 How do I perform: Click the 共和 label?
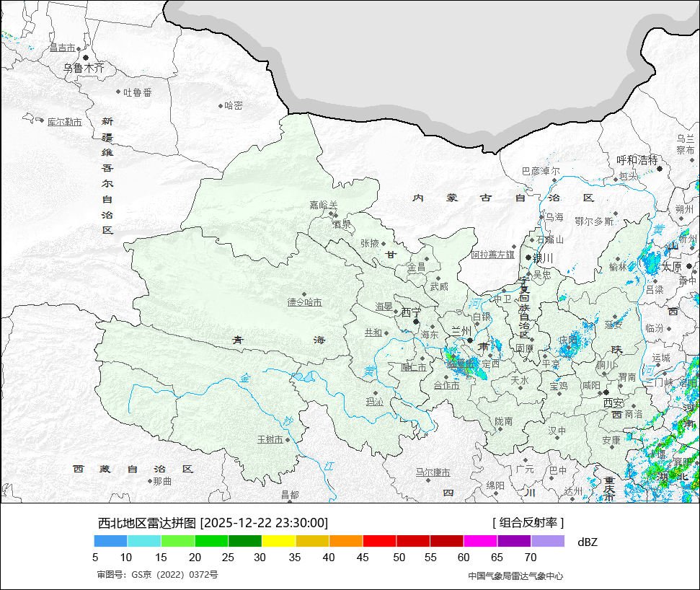tap(373, 333)
